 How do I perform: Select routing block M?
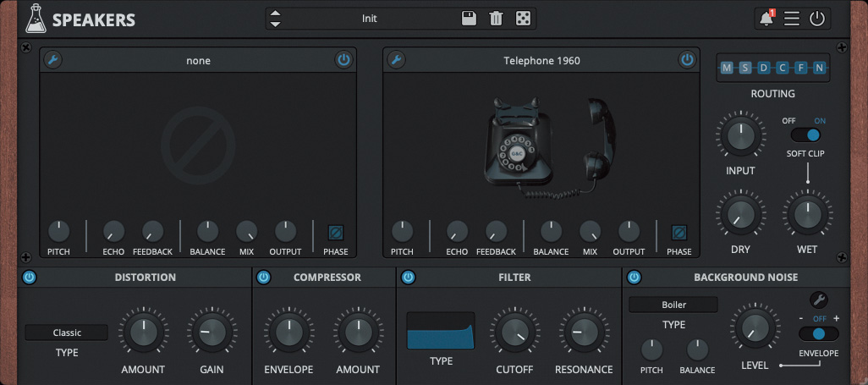726,69
